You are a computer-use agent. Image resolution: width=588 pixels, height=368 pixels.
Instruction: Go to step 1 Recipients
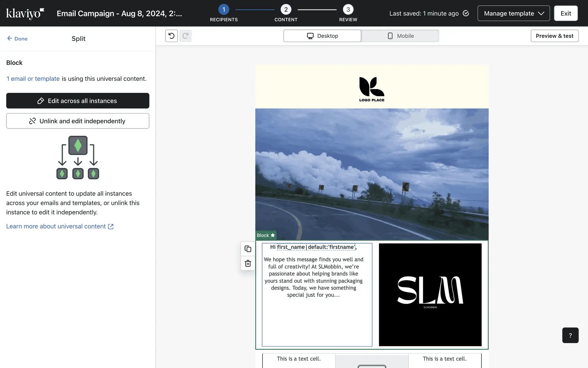[224, 10]
